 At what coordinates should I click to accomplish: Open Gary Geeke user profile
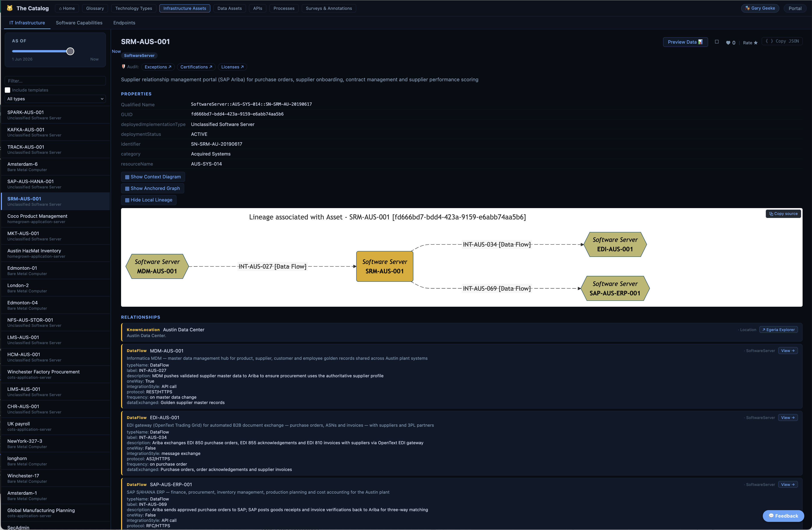coord(760,8)
